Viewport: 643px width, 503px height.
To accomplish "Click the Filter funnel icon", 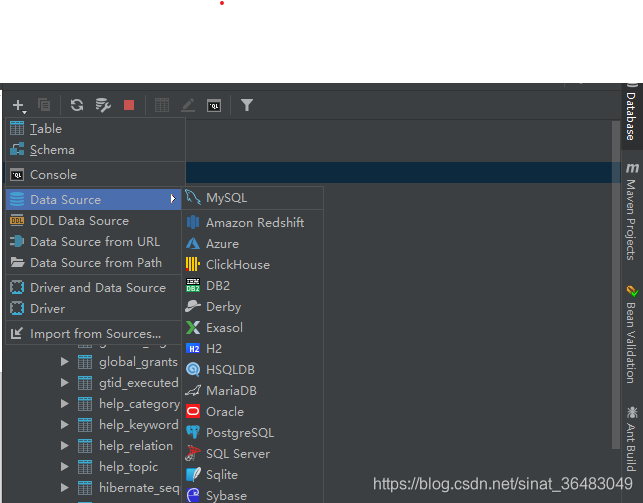I will 247,105.
